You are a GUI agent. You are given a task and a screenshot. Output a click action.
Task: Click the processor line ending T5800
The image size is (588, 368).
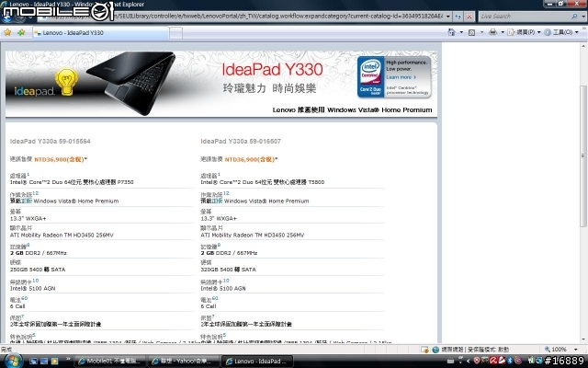pyautogui.click(x=263, y=182)
